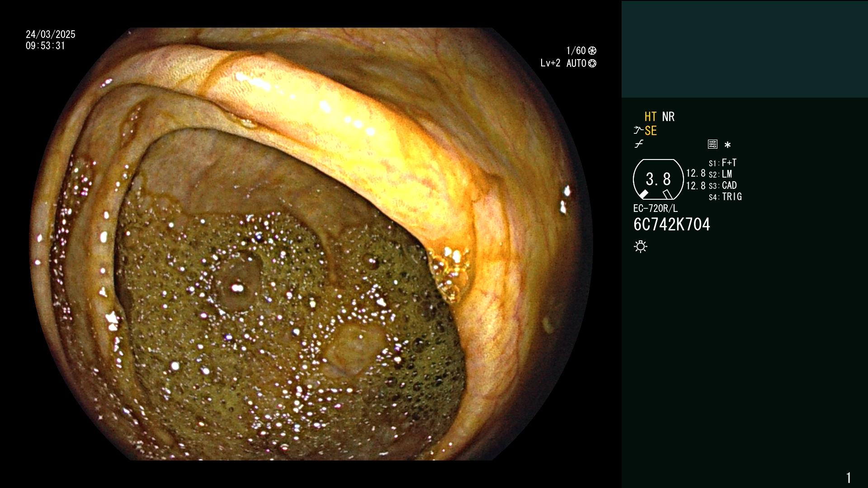The image size is (868, 488).
Task: Click the asterisk indicator
Action: (727, 145)
